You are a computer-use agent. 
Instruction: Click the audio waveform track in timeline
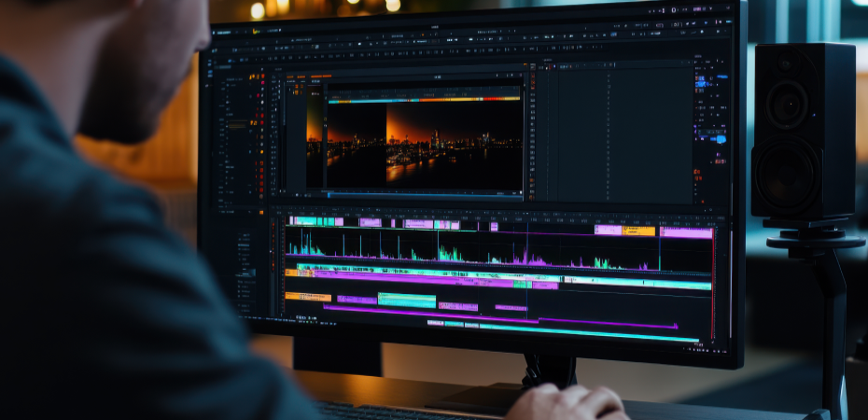(x=467, y=255)
